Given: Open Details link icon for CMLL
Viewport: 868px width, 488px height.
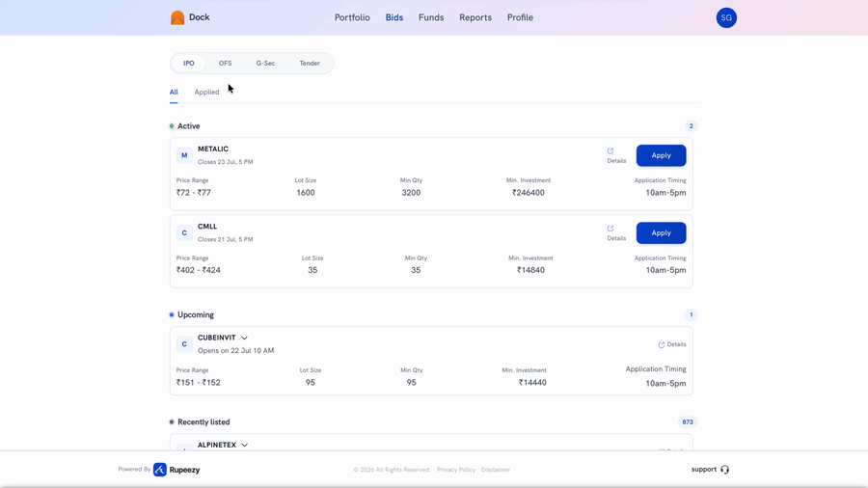Looking at the screenshot, I should click(x=610, y=229).
